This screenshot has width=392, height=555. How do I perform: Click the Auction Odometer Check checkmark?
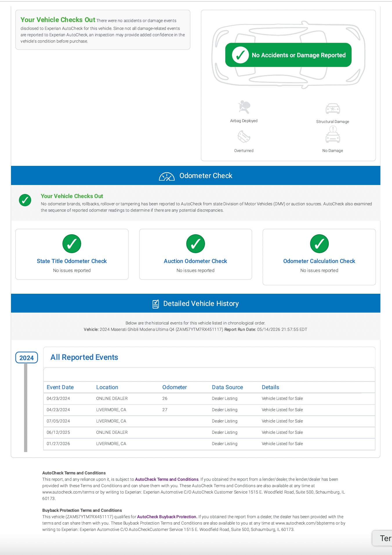point(195,244)
